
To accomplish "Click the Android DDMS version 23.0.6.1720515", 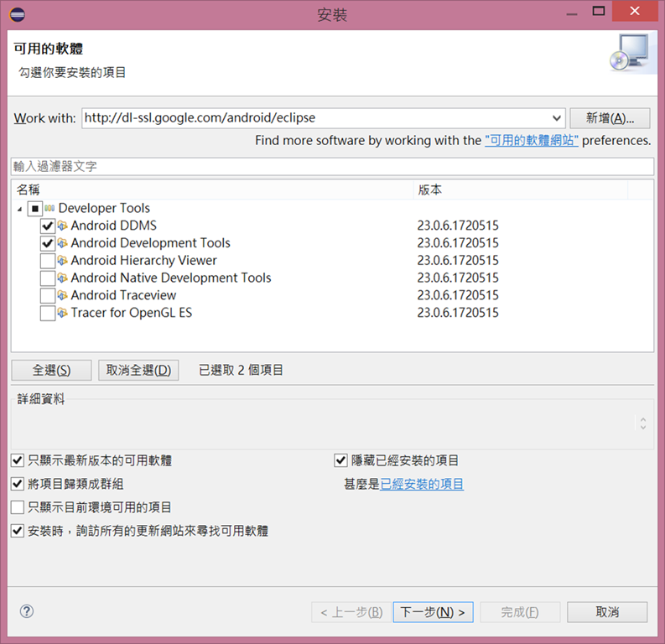I will tap(458, 226).
